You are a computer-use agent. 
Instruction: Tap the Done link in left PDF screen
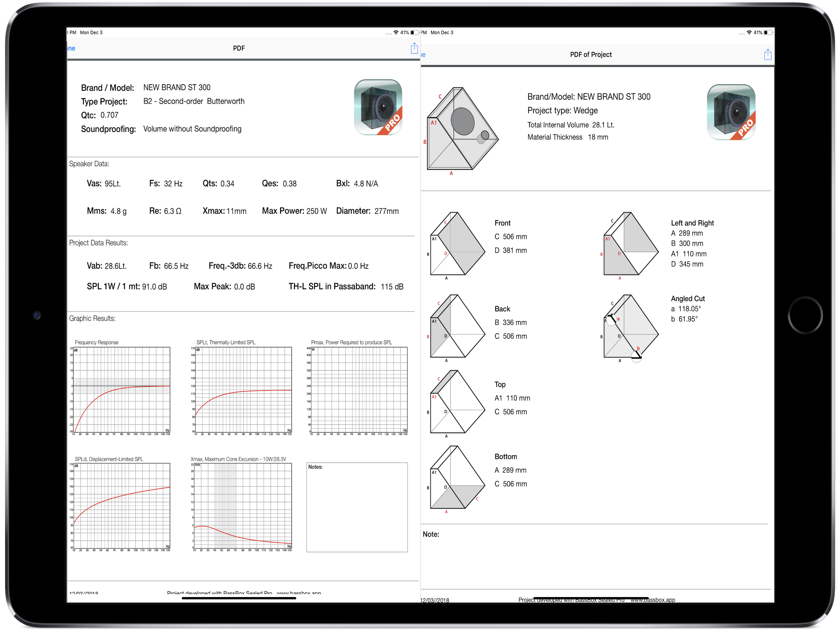click(71, 48)
